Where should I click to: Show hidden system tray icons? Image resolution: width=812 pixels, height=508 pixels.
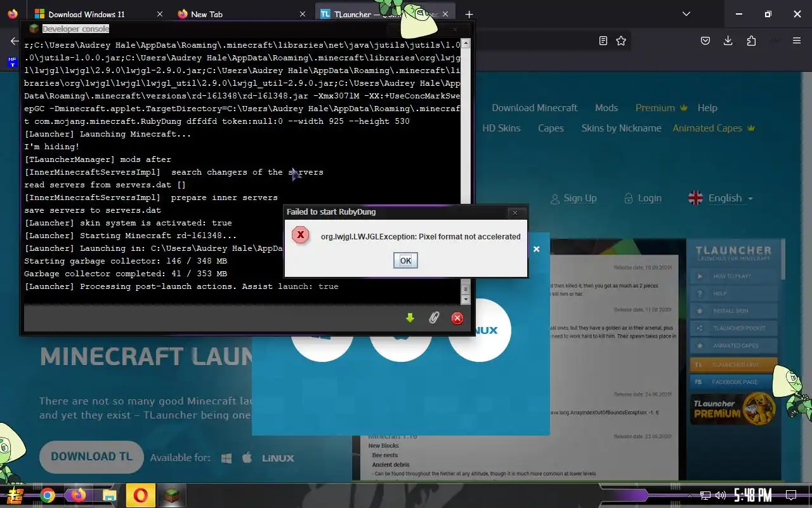[690, 495]
